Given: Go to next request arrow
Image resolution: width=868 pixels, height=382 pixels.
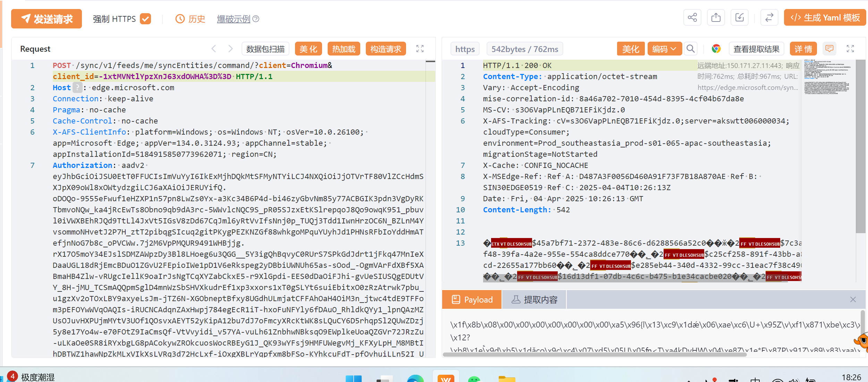Looking at the screenshot, I should 230,49.
